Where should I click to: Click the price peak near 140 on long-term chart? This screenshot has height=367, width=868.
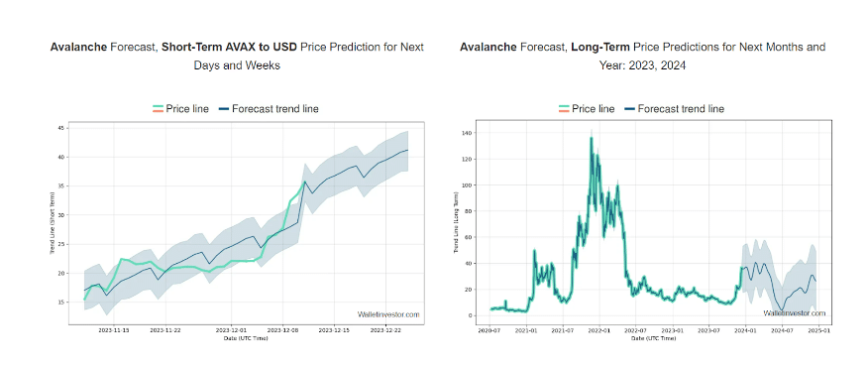[592, 138]
